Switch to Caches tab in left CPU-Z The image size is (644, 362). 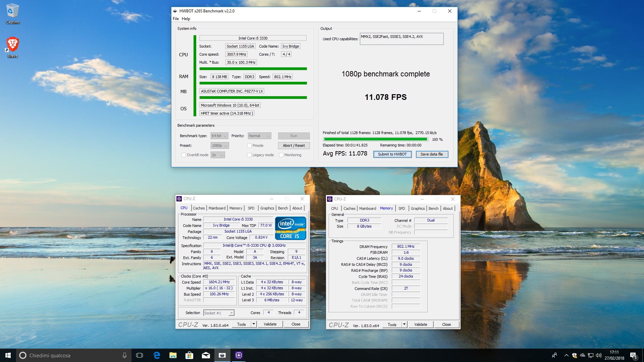click(199, 208)
